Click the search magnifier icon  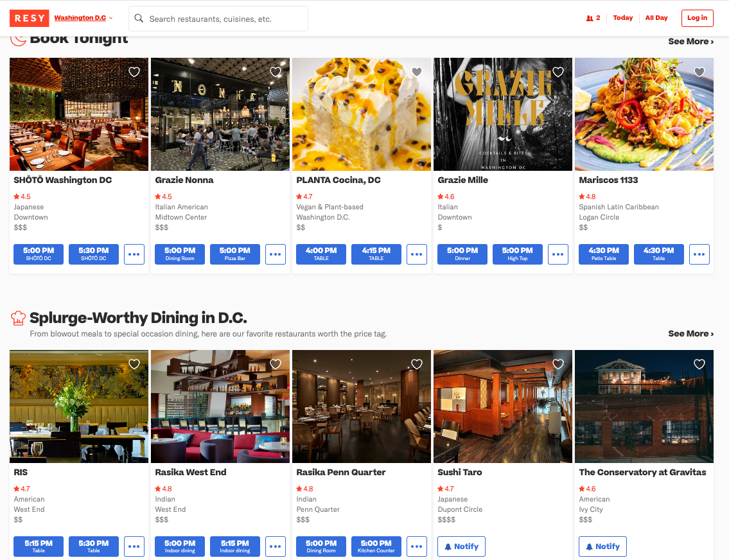click(139, 19)
